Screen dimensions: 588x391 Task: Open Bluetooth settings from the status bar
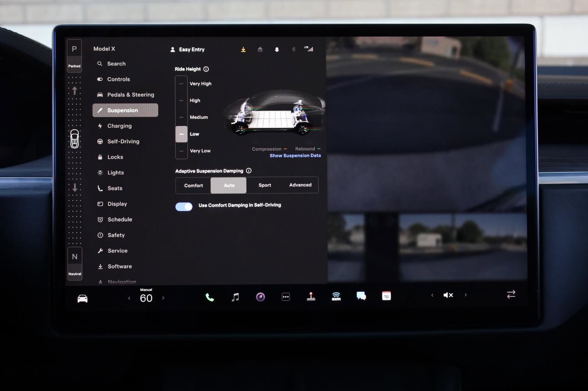pyautogui.click(x=293, y=49)
